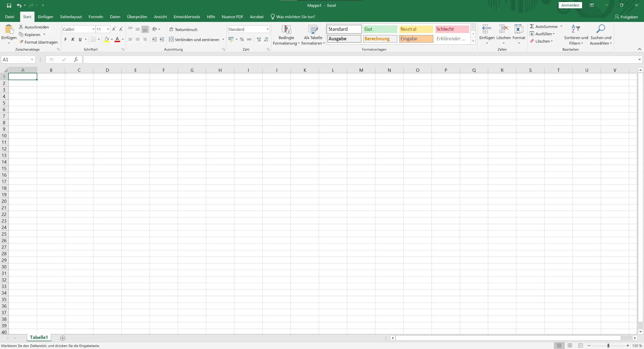The height and width of the screenshot is (349, 644).
Task: Apply the Gut green cell style
Action: click(x=380, y=29)
